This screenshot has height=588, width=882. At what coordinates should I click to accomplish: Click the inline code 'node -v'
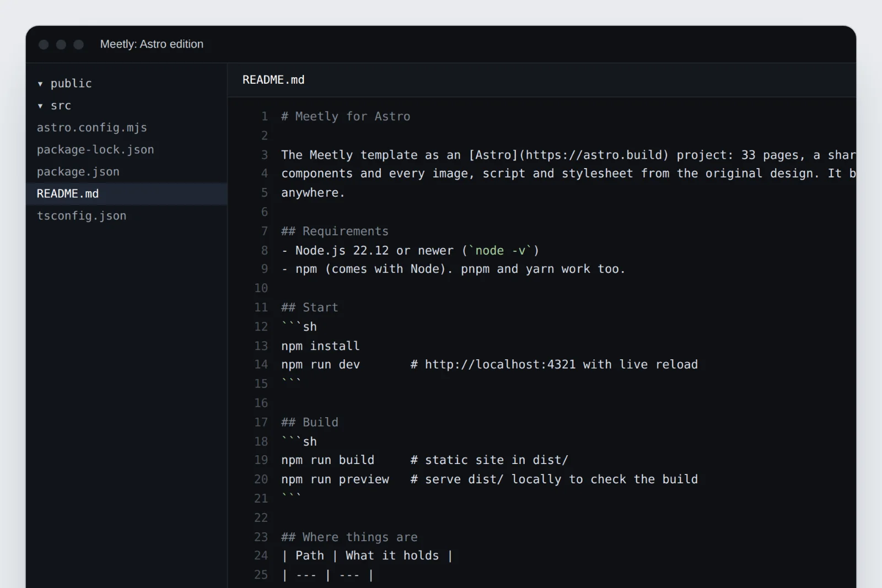500,250
